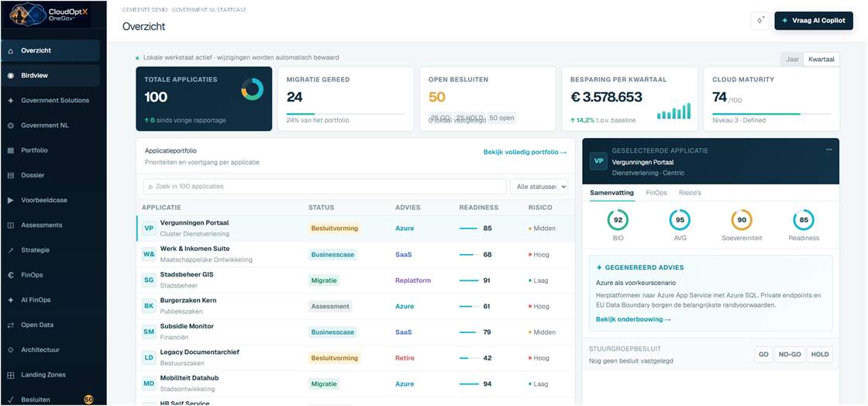
Task: Click the Midden risk of Subsidie Monitor
Action: pyautogui.click(x=542, y=332)
